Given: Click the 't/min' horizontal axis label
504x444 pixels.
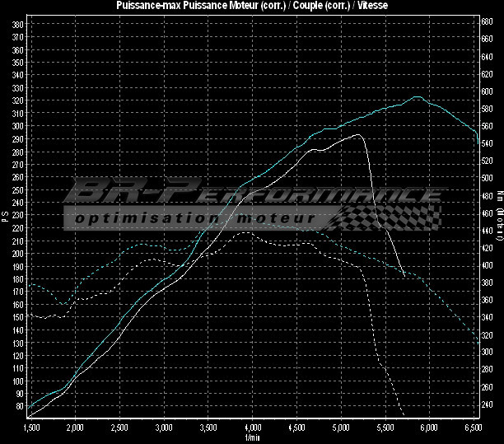Looking at the screenshot, I should pyautogui.click(x=252, y=437).
